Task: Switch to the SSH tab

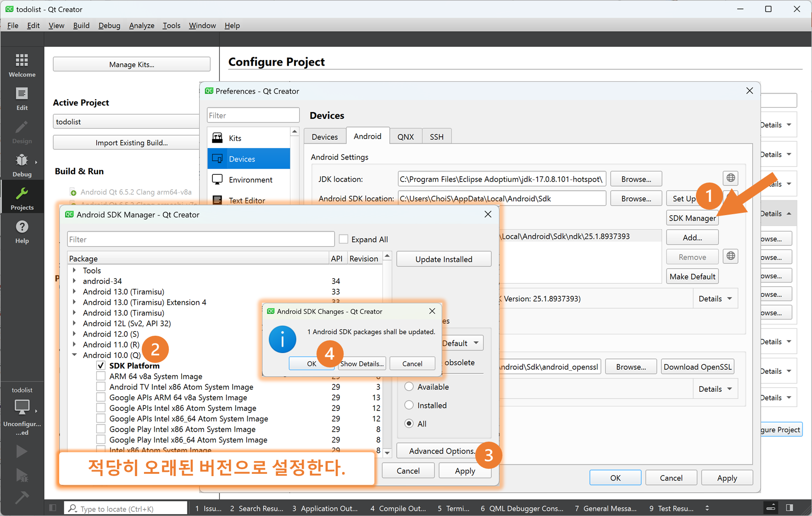Action: click(437, 137)
